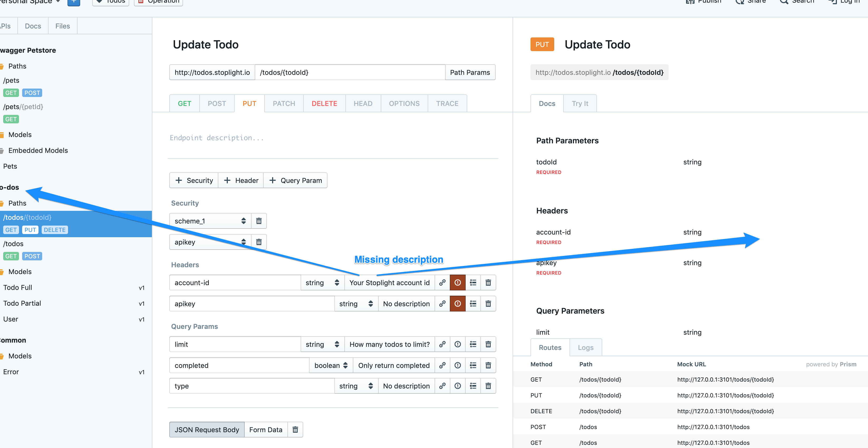Open list icon for type param
Image resolution: width=868 pixels, height=448 pixels.
[x=473, y=386]
